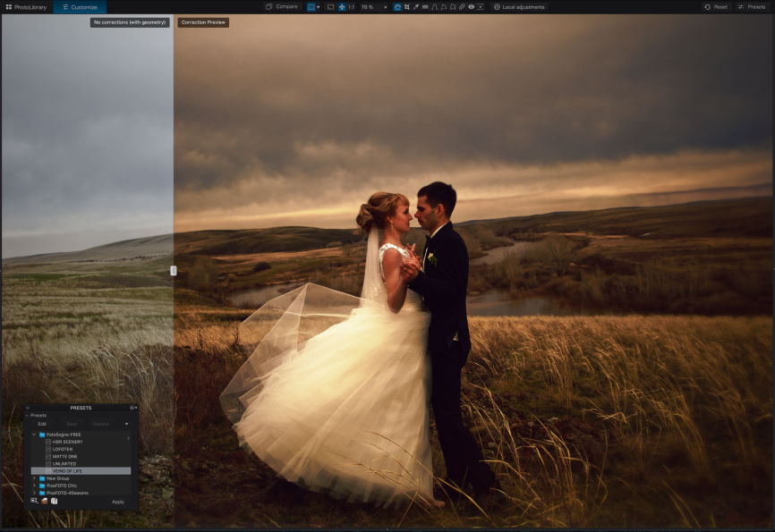Select the 8-point perspective tool
Image resolution: width=775 pixels, height=532 pixels.
[453, 7]
